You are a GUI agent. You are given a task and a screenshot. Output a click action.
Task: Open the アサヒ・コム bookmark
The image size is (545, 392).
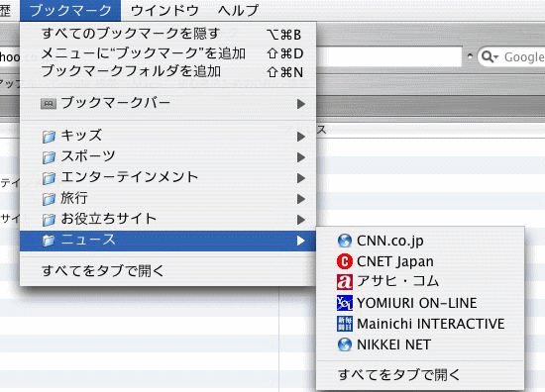(420, 282)
